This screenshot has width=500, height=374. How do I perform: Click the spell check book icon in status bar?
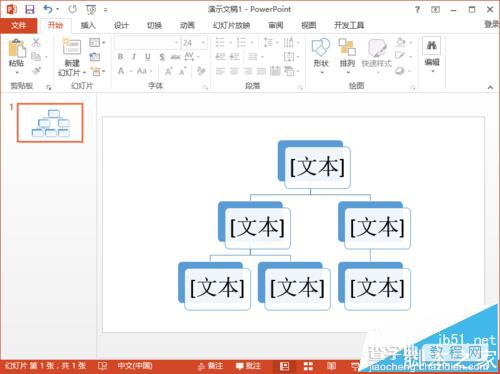[103, 366]
